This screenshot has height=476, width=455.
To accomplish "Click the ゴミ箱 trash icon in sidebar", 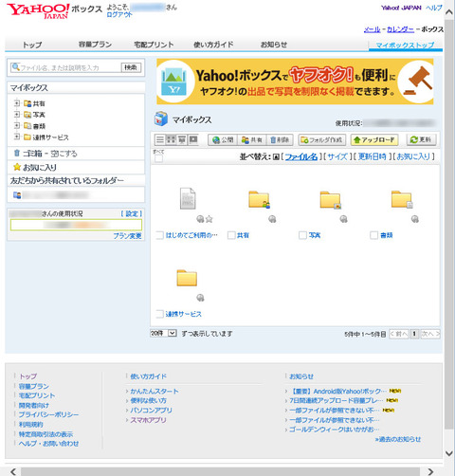I will pos(17,154).
